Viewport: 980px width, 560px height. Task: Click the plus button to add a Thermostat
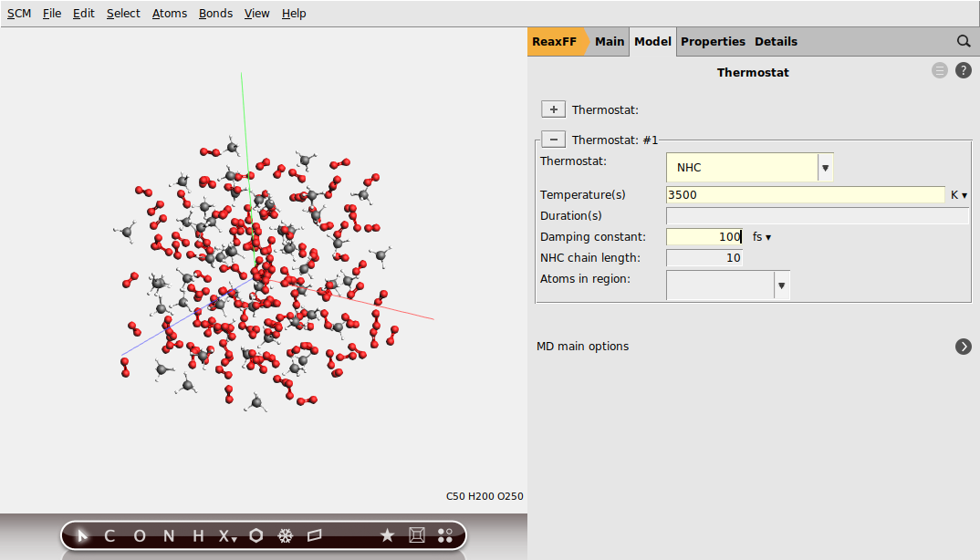[553, 109]
